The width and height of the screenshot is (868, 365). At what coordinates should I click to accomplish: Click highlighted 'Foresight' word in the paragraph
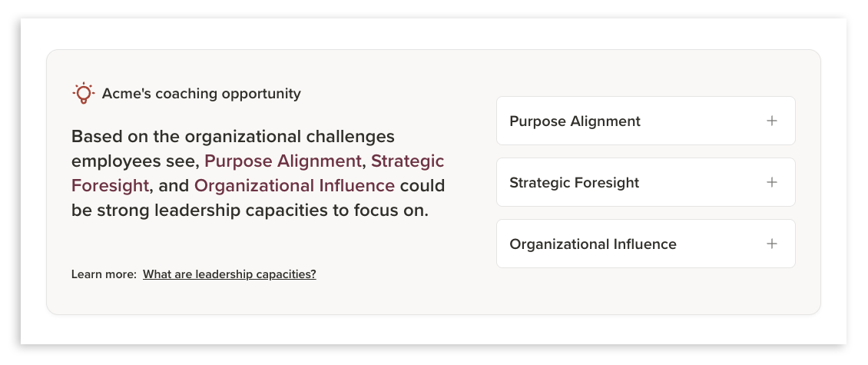point(110,185)
